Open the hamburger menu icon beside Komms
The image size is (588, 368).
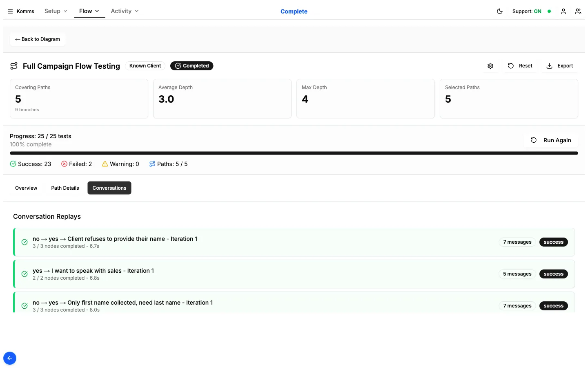click(10, 11)
